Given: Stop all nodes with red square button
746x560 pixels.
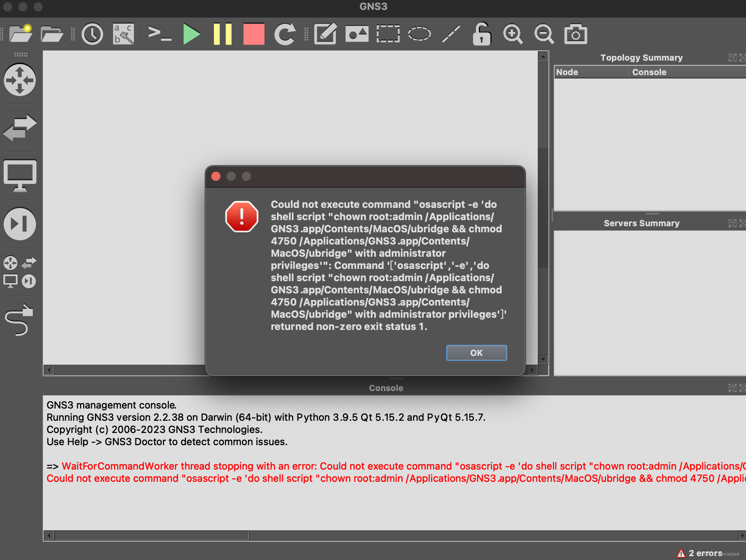Looking at the screenshot, I should click(254, 34).
